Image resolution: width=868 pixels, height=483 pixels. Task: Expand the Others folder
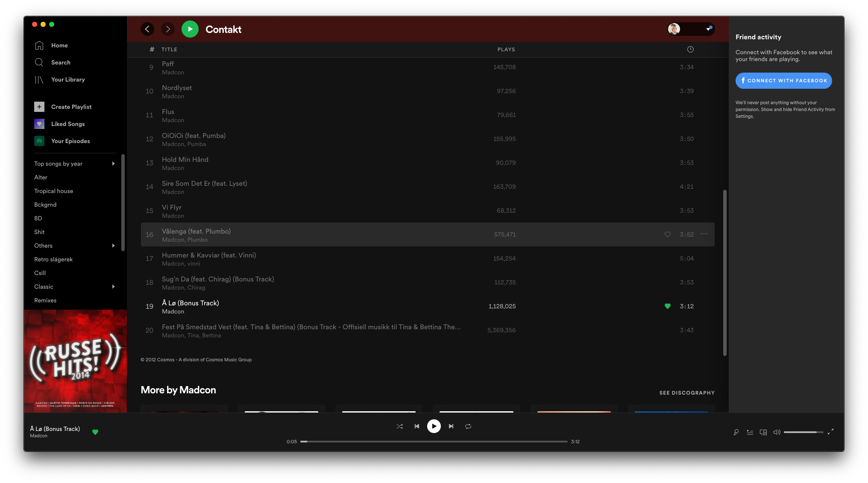pyautogui.click(x=113, y=246)
